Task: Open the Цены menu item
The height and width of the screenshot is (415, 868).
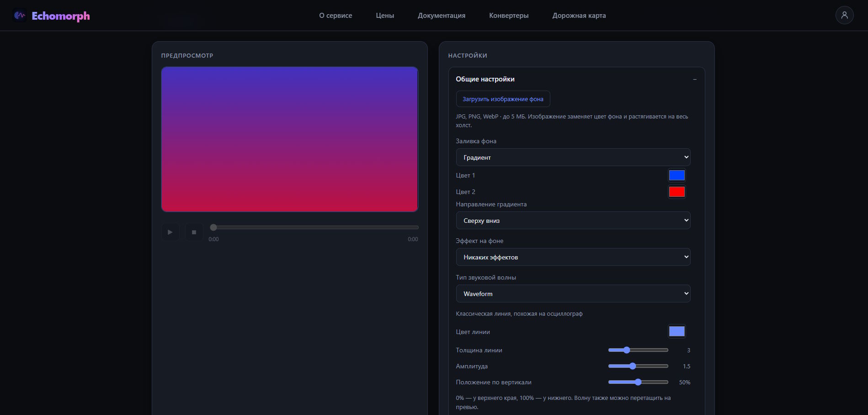Action: [x=385, y=16]
